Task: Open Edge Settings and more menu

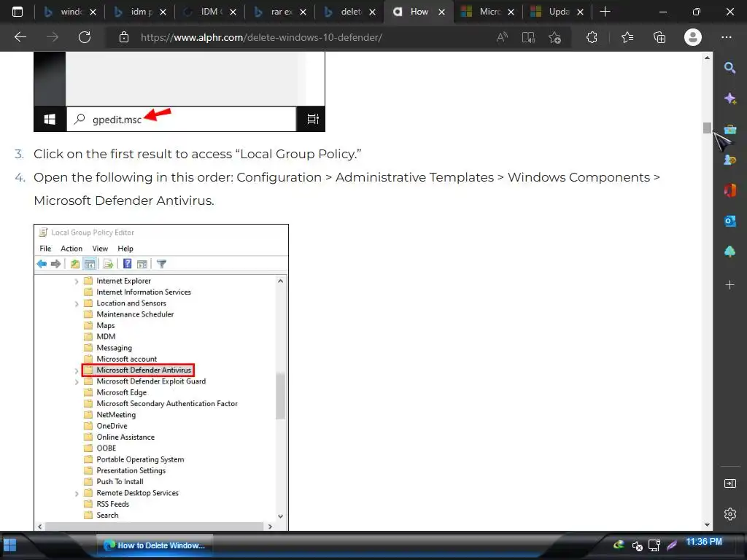Action: coord(726,37)
